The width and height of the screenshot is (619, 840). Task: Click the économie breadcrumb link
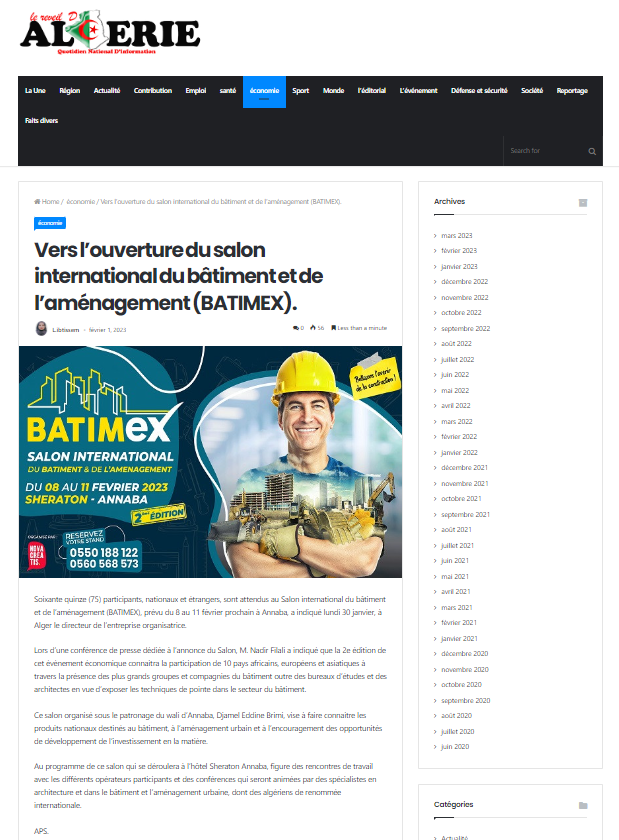pos(81,201)
